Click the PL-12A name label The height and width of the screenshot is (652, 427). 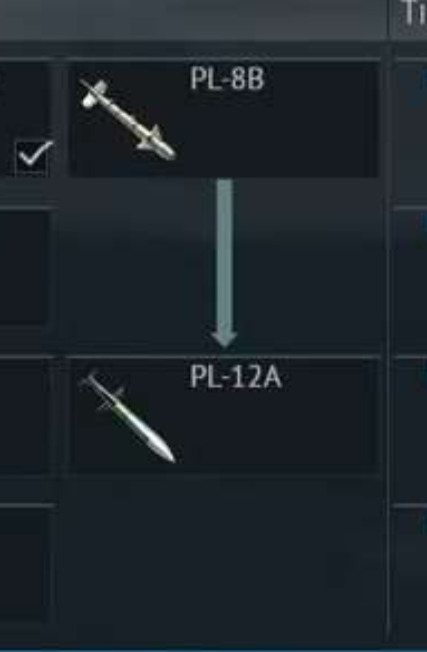coord(235,377)
